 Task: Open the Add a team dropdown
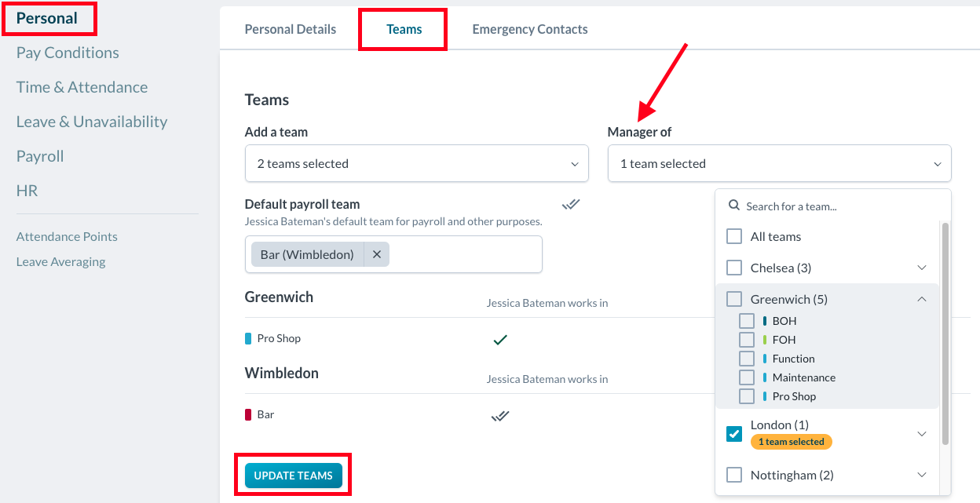[416, 163]
